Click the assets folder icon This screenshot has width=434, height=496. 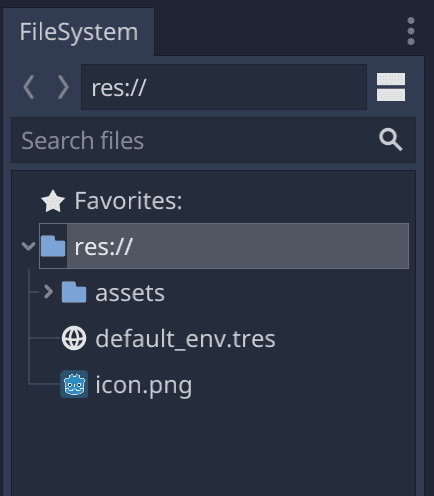click(74, 292)
